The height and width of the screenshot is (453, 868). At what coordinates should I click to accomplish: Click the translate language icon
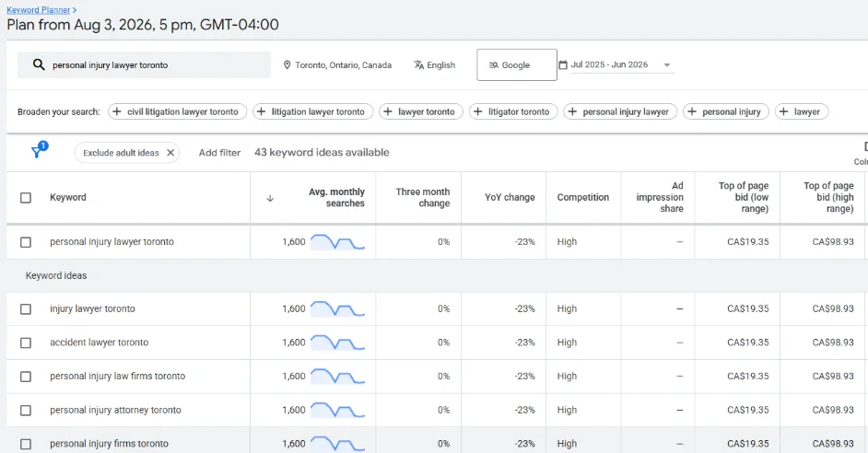coord(419,64)
